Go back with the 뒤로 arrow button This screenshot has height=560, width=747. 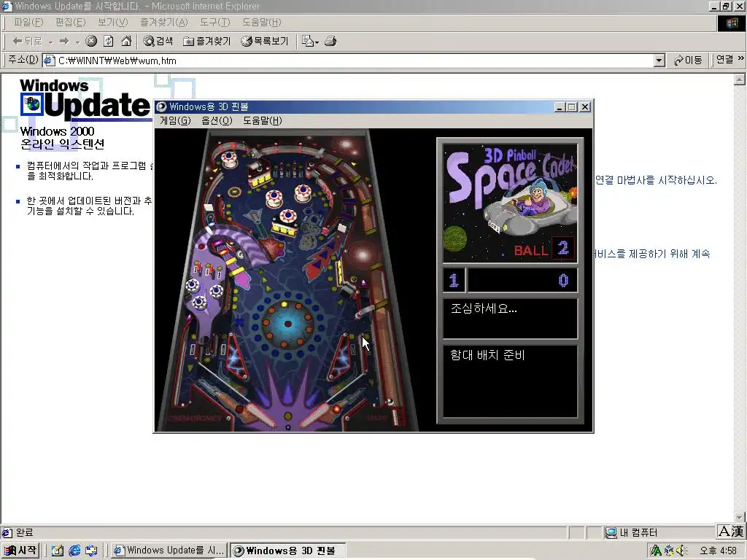click(x=27, y=42)
